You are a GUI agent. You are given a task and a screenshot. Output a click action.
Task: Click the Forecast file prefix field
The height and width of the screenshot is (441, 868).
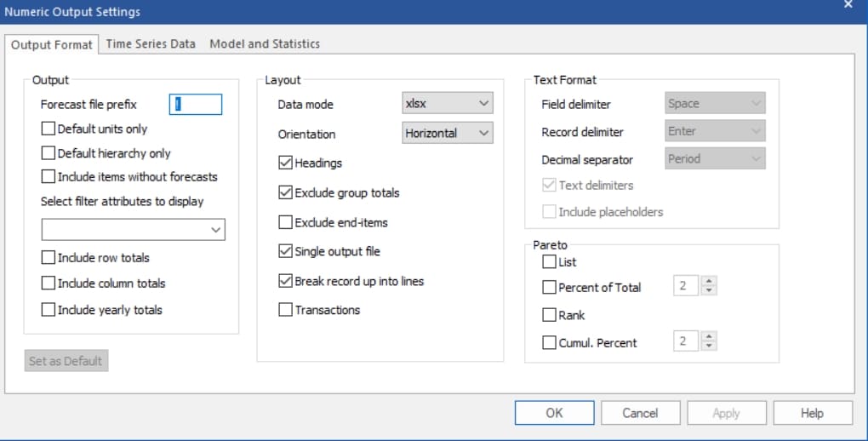(196, 104)
